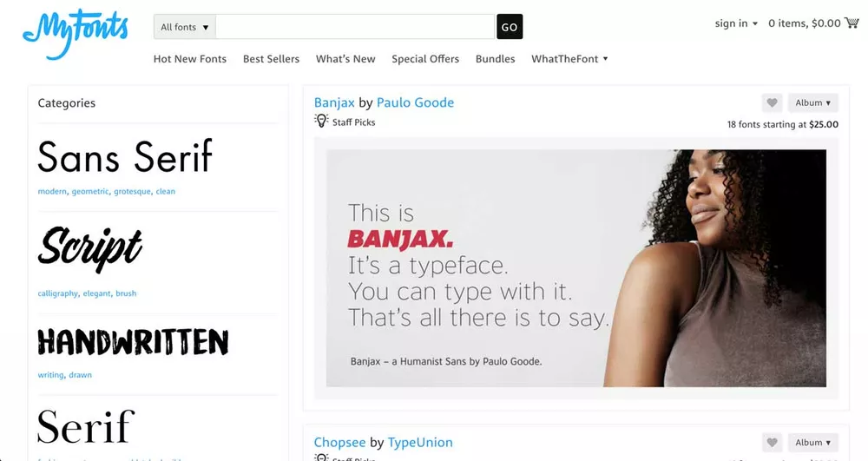
Task: Click the MyFonts logo
Action: (76, 34)
